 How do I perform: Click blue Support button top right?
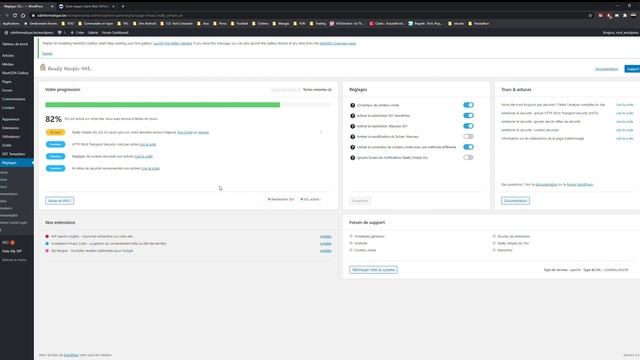click(632, 69)
